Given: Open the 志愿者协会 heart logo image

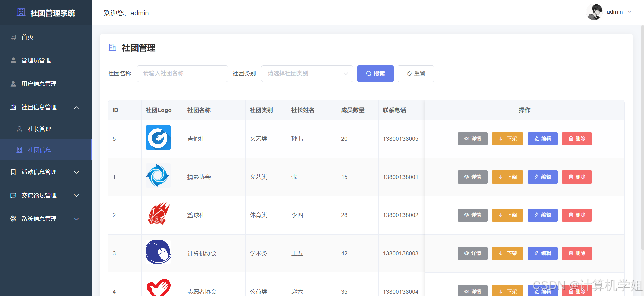Looking at the screenshot, I should tap(158, 287).
